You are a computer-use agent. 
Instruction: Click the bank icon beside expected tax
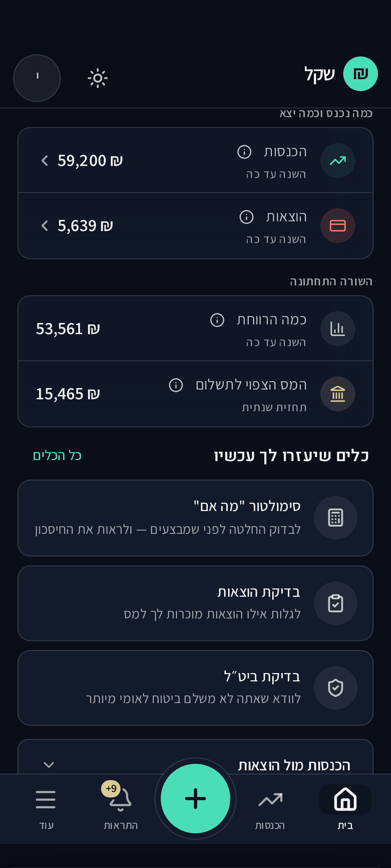pyautogui.click(x=338, y=394)
